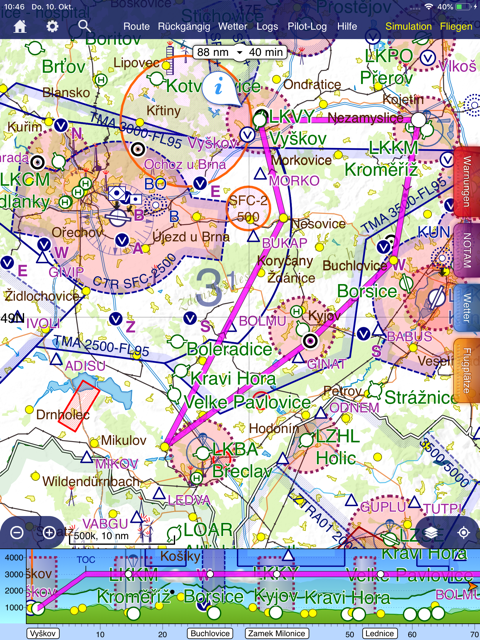This screenshot has height=640, width=480.
Task: Switch to Fliegen mode
Action: [x=456, y=27]
